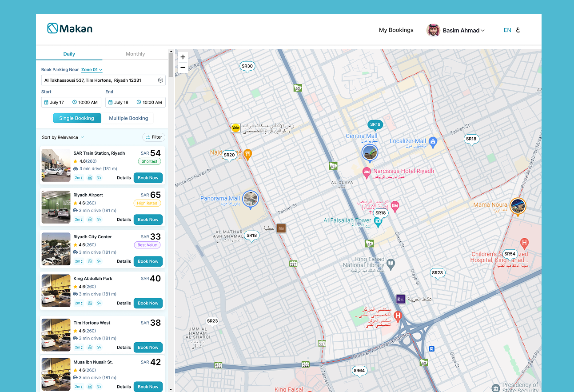Switch to the Monthly tab
This screenshot has width=574, height=392.
pos(135,54)
